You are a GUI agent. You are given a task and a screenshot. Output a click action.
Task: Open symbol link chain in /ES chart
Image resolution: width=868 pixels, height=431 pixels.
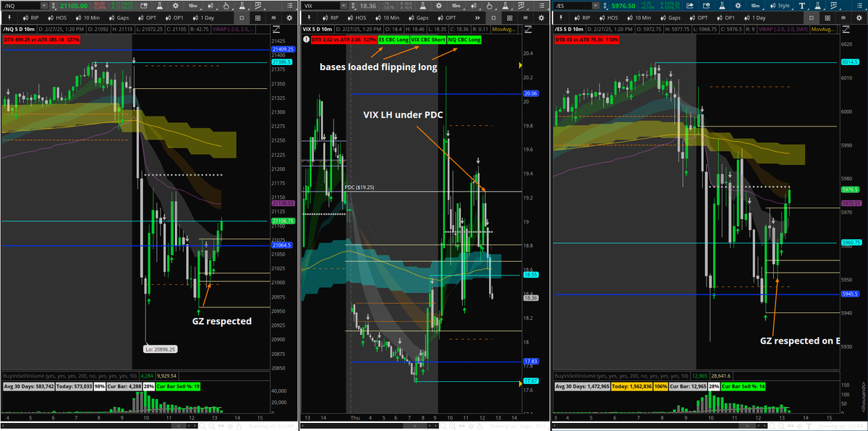tap(605, 6)
